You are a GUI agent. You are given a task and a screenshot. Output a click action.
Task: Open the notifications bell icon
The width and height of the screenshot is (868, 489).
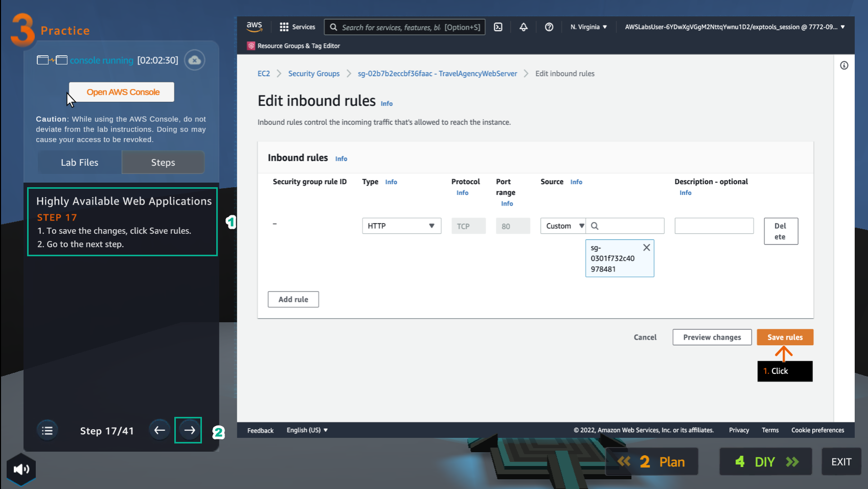[x=523, y=27]
